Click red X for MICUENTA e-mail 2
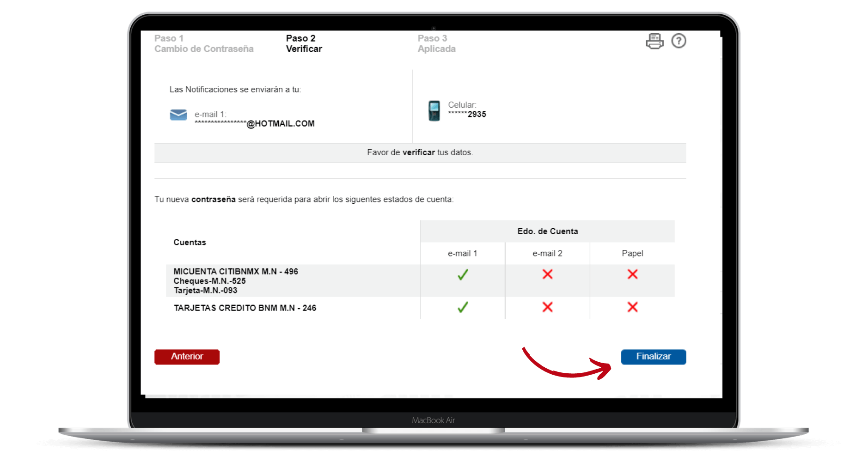 coord(547,274)
